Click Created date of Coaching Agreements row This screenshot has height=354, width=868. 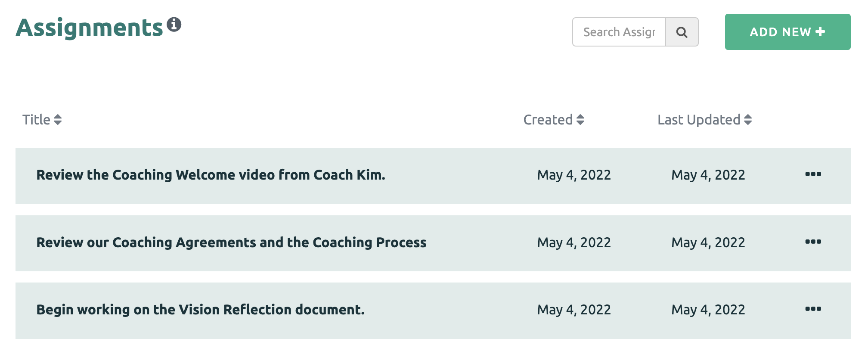[574, 242]
